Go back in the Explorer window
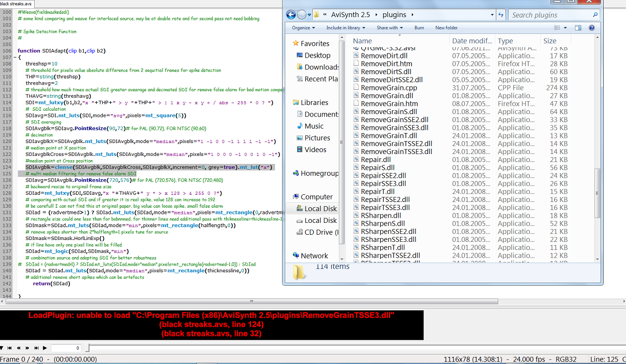 (292, 15)
